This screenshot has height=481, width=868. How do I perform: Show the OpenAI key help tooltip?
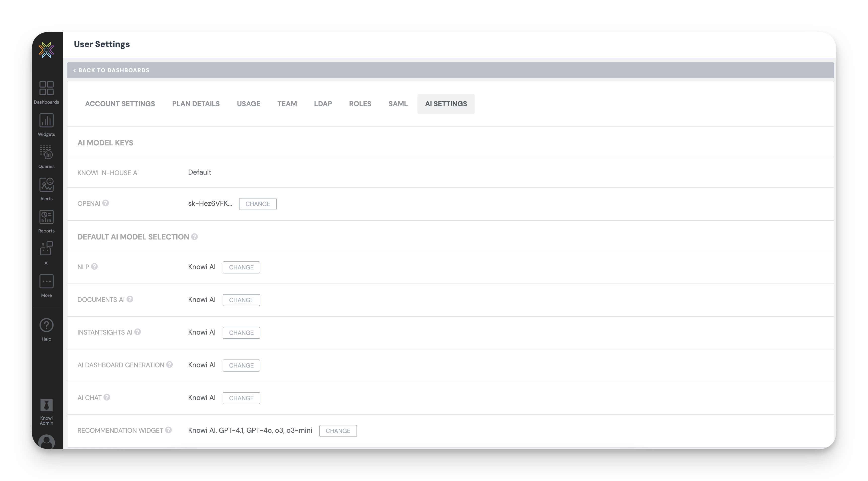tap(105, 203)
